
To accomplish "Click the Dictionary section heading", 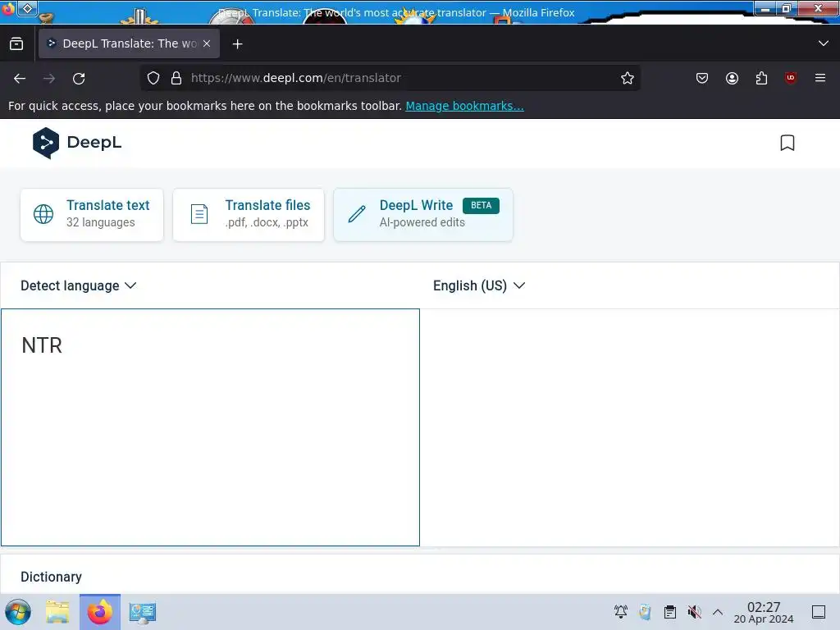I will click(52, 577).
